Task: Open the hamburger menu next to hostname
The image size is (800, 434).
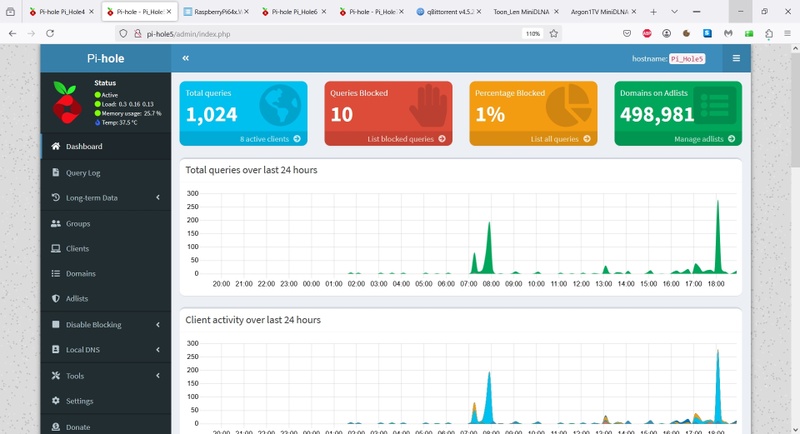Action: [736, 58]
